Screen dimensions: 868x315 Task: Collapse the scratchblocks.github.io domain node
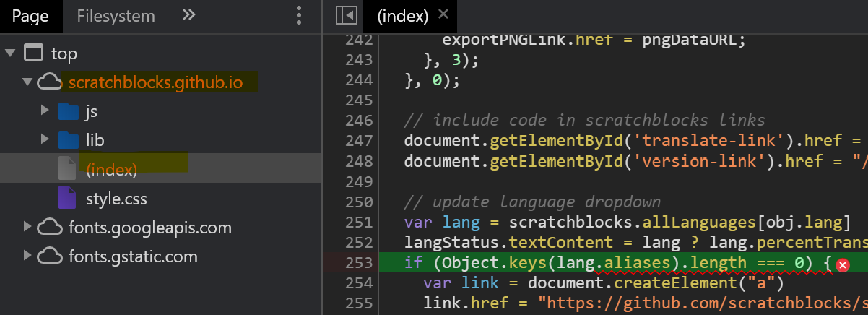coord(27,82)
